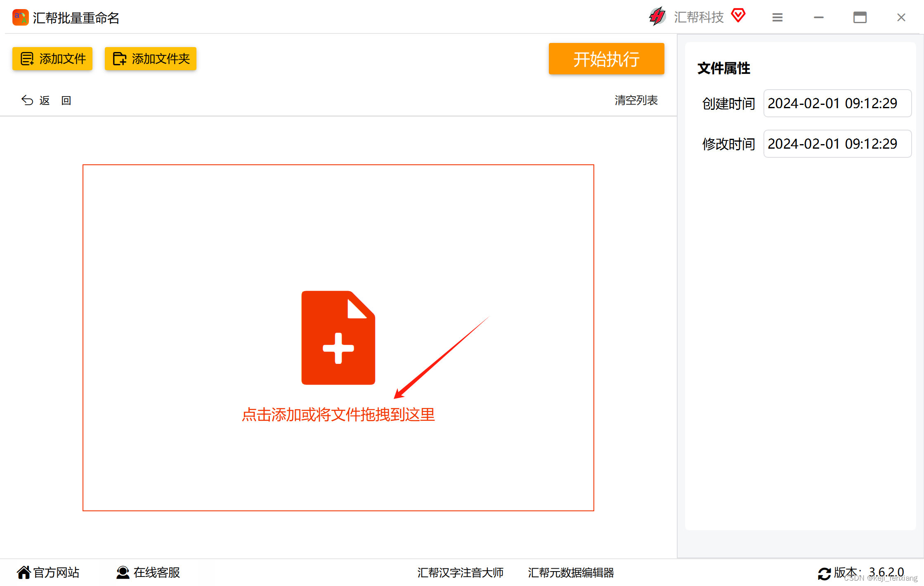Click the return arrow icon near 返回
The height and width of the screenshot is (586, 924).
click(27, 100)
